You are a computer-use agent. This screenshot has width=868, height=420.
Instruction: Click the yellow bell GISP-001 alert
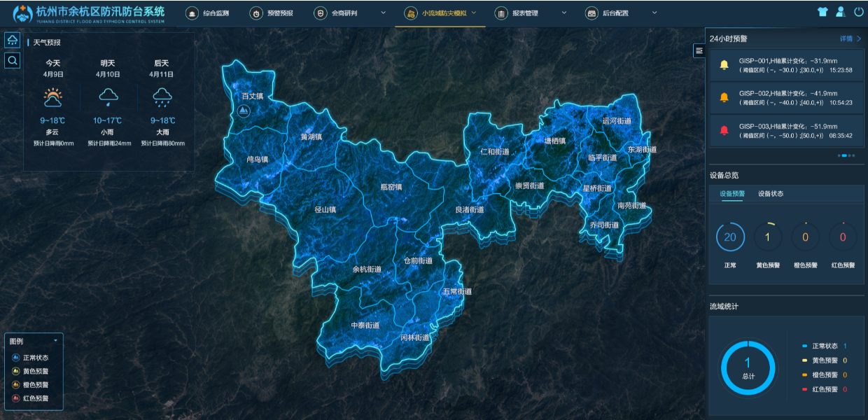point(724,65)
